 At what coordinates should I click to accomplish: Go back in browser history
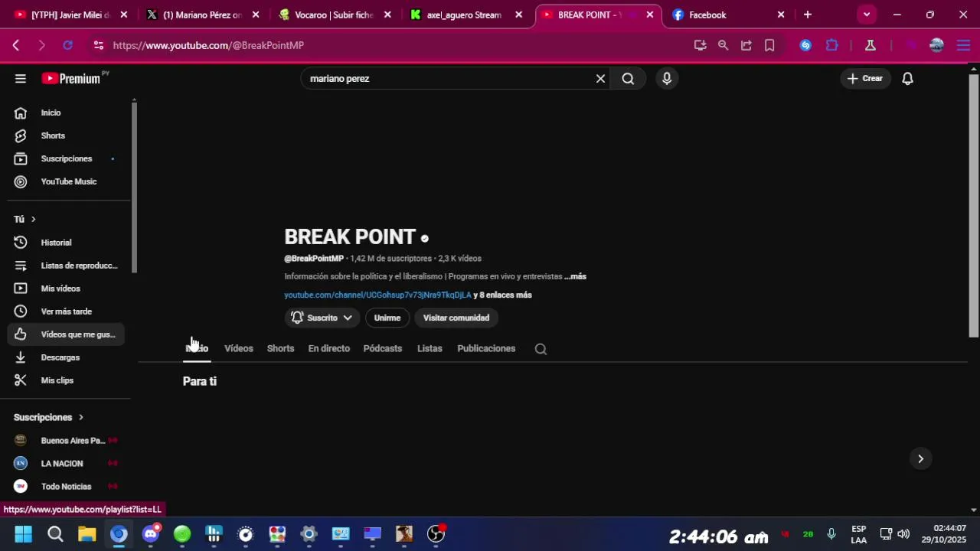pyautogui.click(x=16, y=45)
